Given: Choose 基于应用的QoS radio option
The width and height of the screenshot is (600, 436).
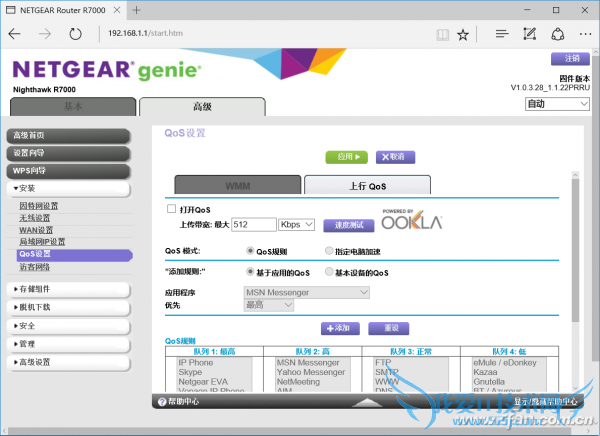Looking at the screenshot, I should tap(250, 272).
